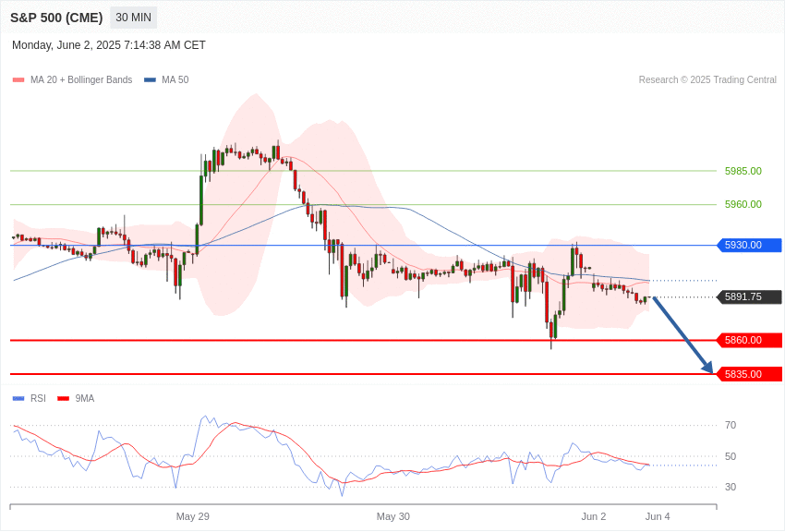Click the red 5860.00 support price tag

[x=750, y=340]
